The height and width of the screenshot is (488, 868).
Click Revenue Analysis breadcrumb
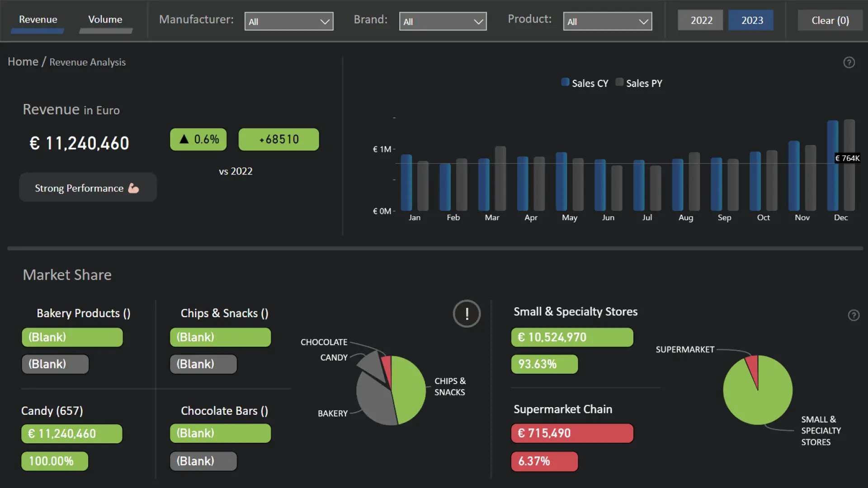[88, 62]
